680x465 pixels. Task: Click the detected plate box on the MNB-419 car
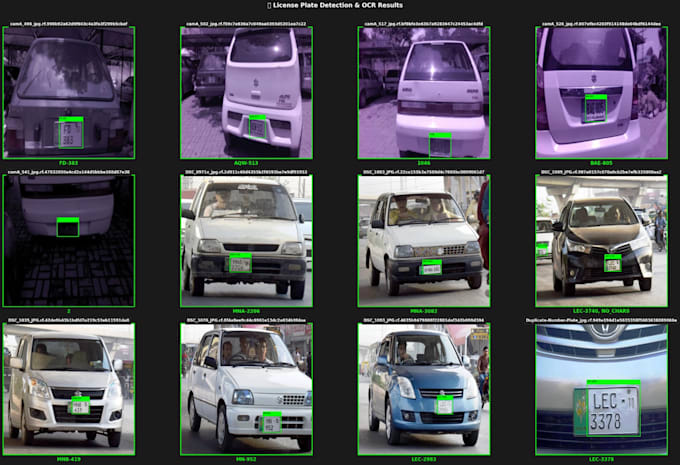pos(80,407)
